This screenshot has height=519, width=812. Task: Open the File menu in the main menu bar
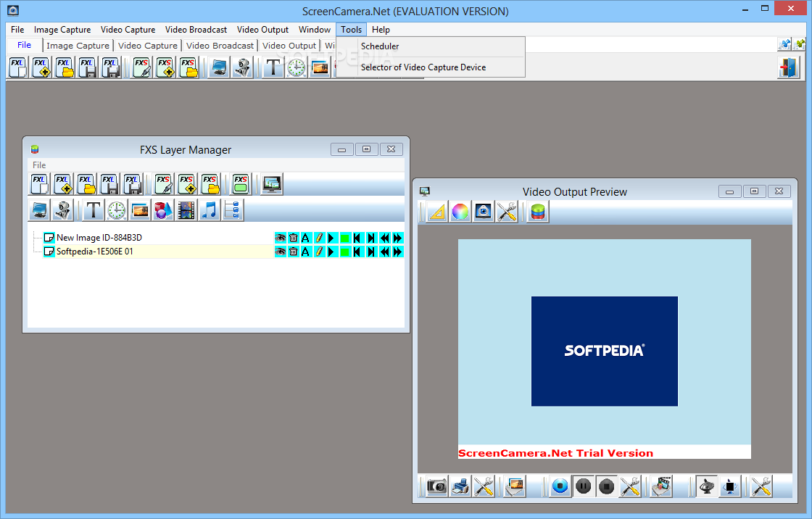17,30
